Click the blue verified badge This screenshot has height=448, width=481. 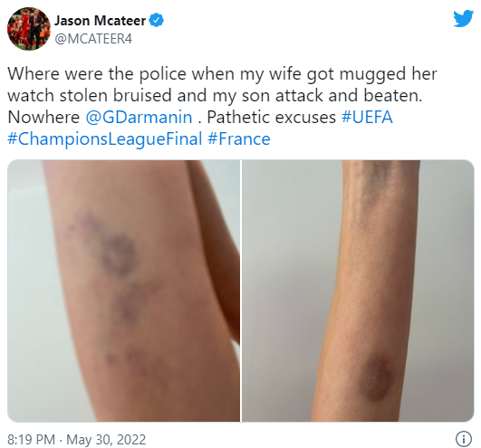click(x=157, y=21)
